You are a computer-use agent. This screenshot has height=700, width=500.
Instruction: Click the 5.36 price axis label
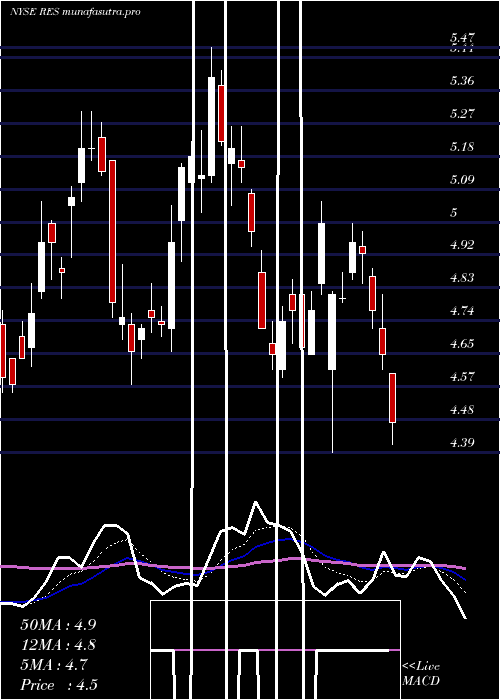click(462, 81)
